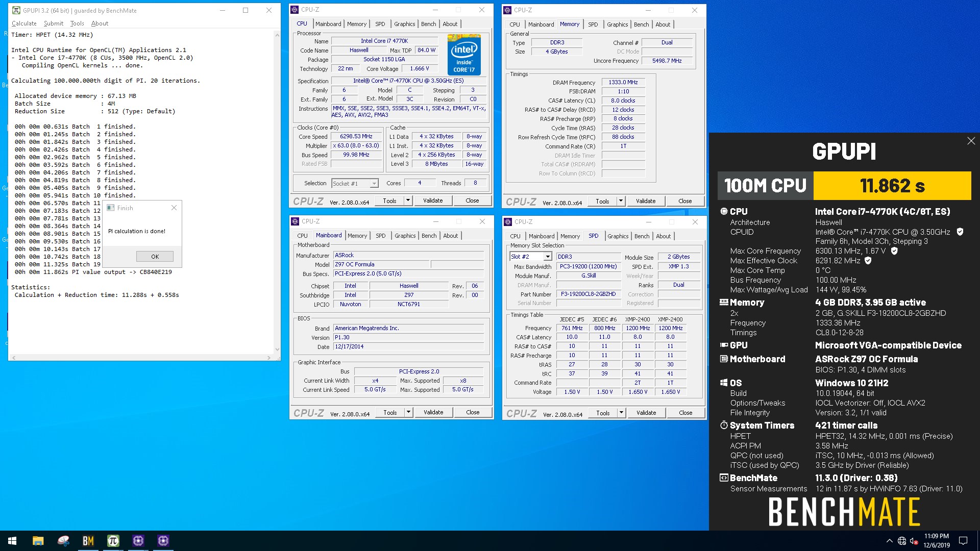The height and width of the screenshot is (551, 980).
Task: Open Tools dropdown arrow in bottom-left CPU-Z
Action: tap(408, 412)
